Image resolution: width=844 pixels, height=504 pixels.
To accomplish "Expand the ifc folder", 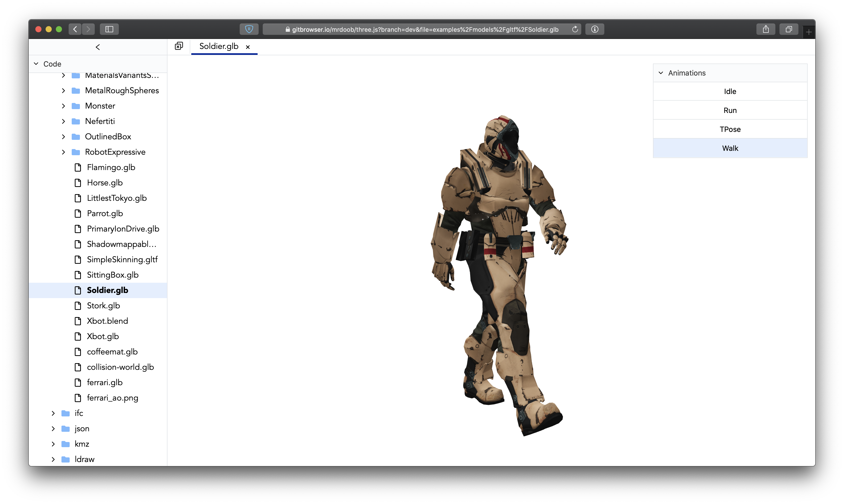I will click(x=53, y=413).
